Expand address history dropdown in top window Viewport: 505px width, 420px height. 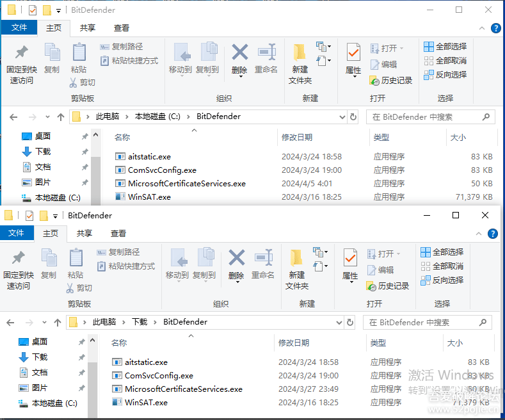pyautogui.click(x=342, y=117)
